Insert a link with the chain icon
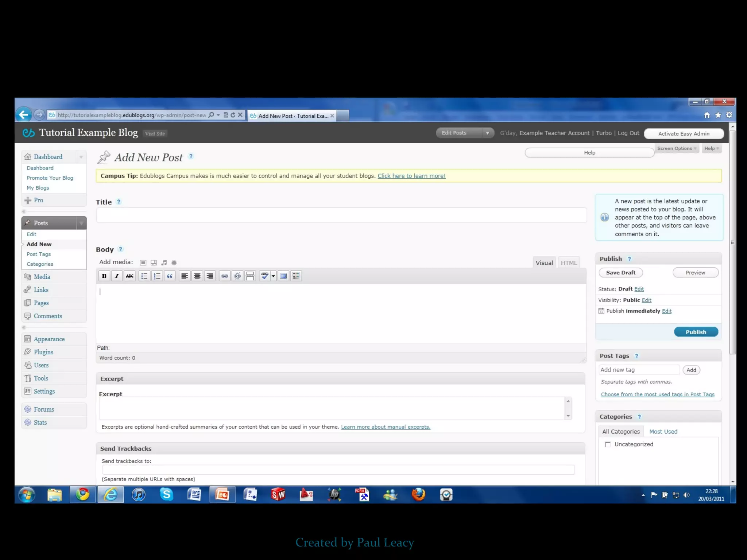 coord(225,276)
